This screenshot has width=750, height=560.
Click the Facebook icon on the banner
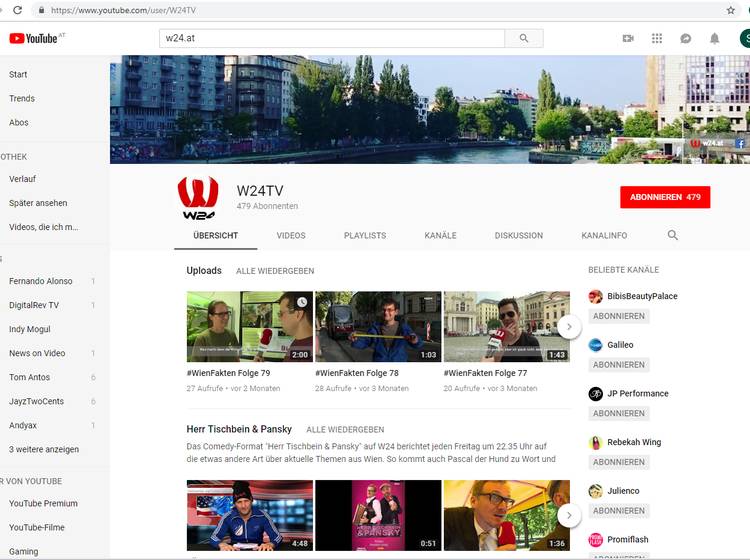pyautogui.click(x=739, y=143)
